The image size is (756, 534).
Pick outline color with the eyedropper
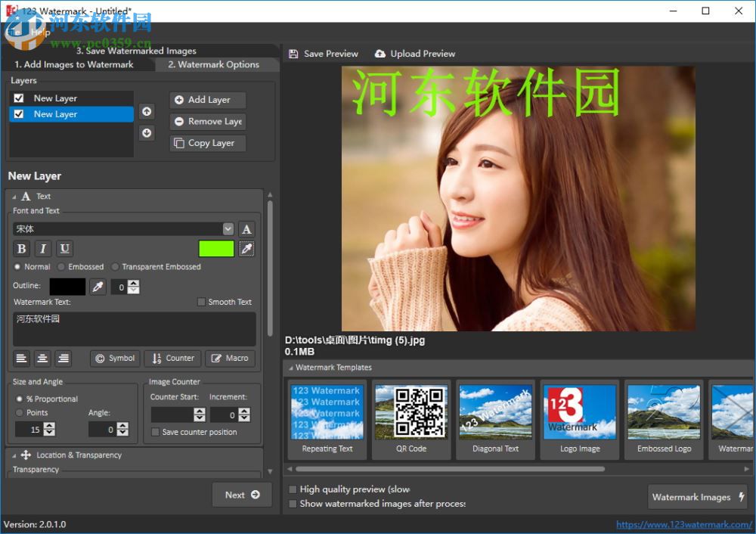point(97,287)
